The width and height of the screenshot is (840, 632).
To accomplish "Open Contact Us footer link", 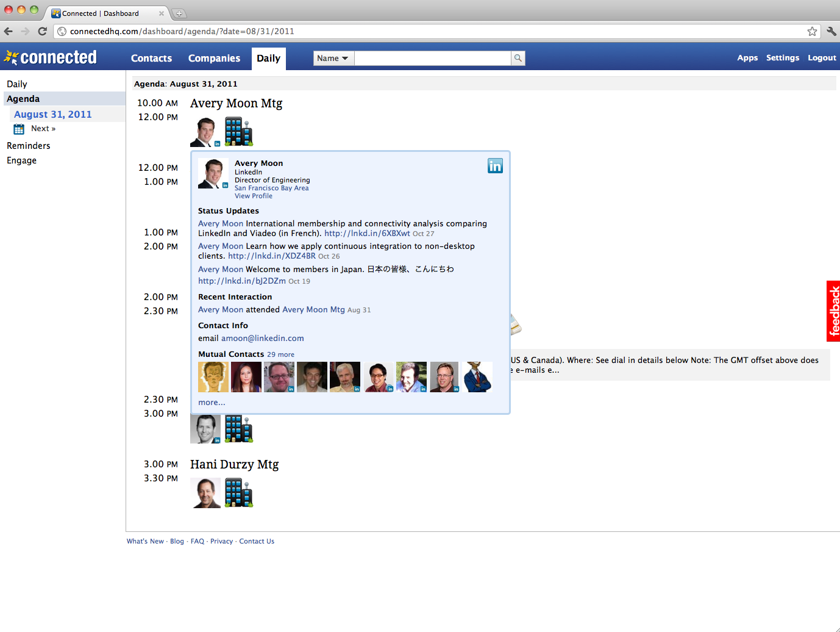I will pos(257,541).
